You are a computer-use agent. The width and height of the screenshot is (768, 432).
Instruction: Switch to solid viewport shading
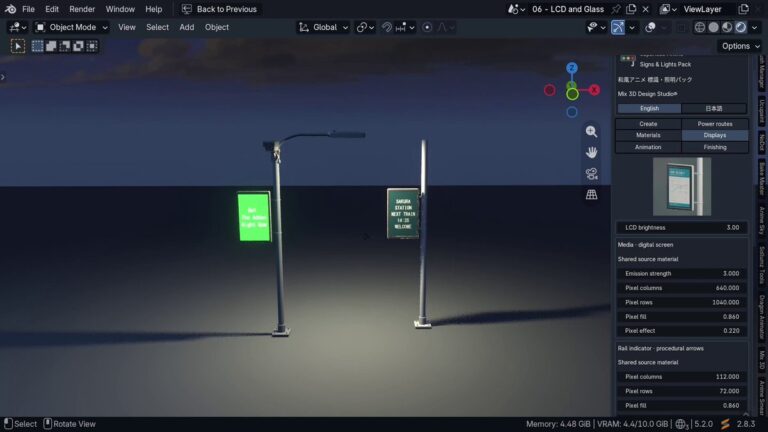pos(714,27)
